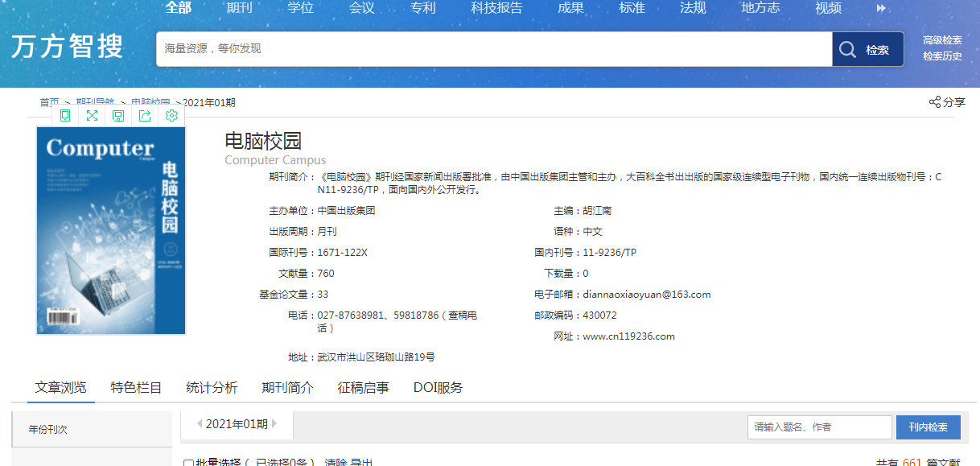980x466 pixels.
Task: Click the 国内刊号 value 11-9236/TP
Action: coord(610,253)
